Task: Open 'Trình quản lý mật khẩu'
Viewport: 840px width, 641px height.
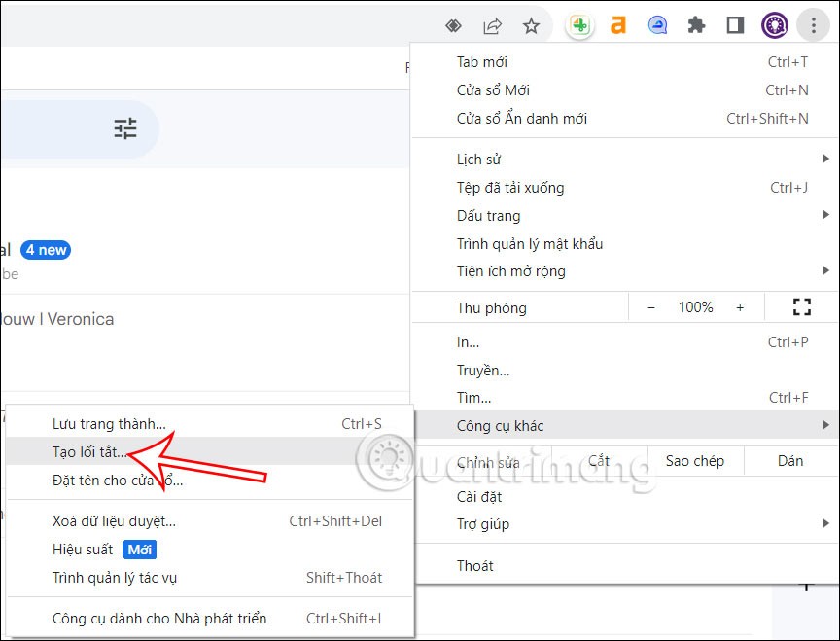Action: (x=624, y=243)
